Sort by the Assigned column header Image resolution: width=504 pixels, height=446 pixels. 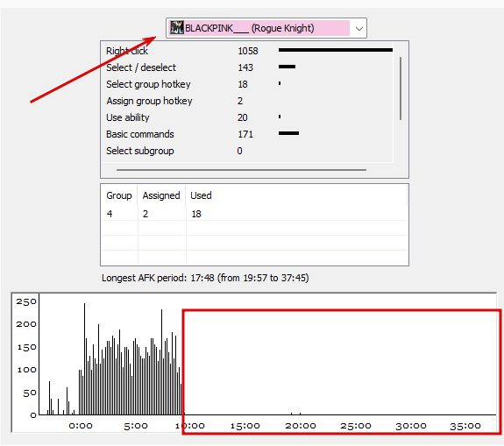click(x=161, y=195)
